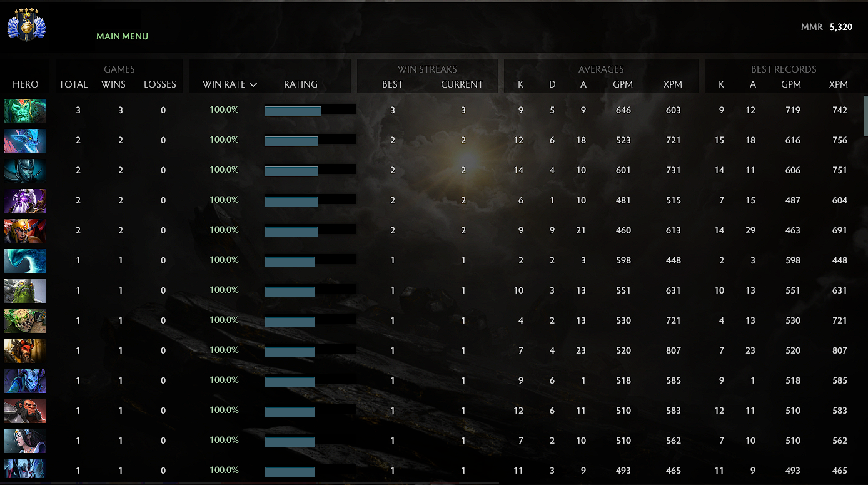Sort by Averages GPM column
This screenshot has height=485, width=868.
[x=623, y=84]
